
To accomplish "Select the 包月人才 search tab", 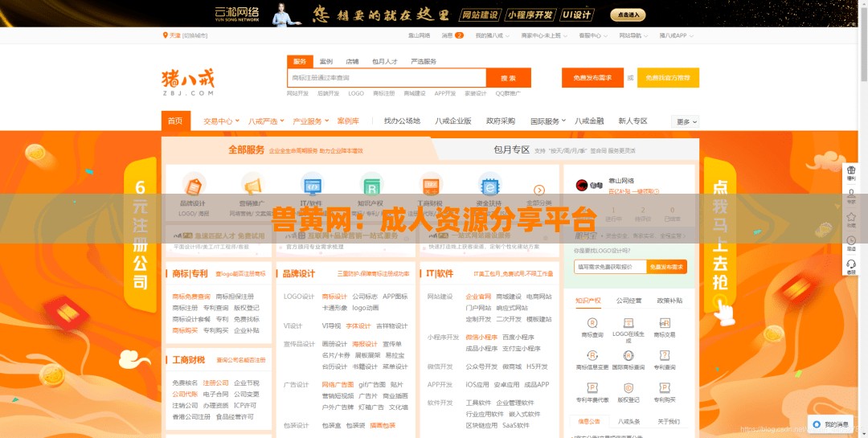I will click(385, 61).
